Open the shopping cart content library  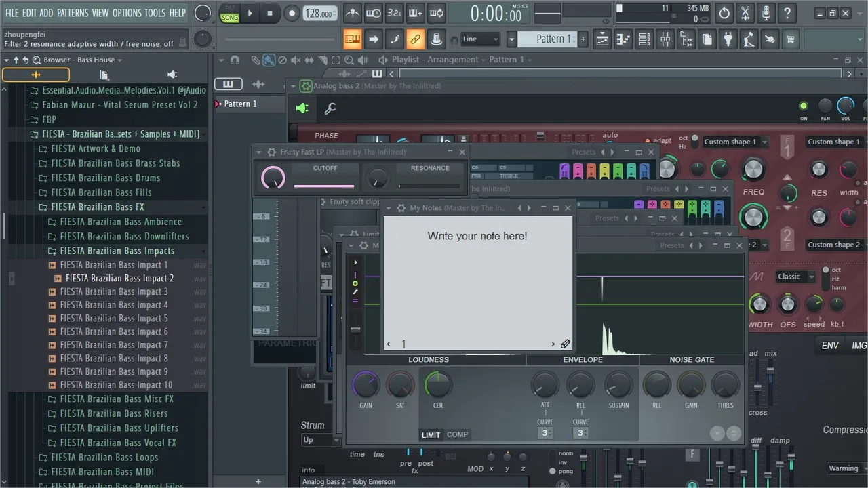coord(791,39)
